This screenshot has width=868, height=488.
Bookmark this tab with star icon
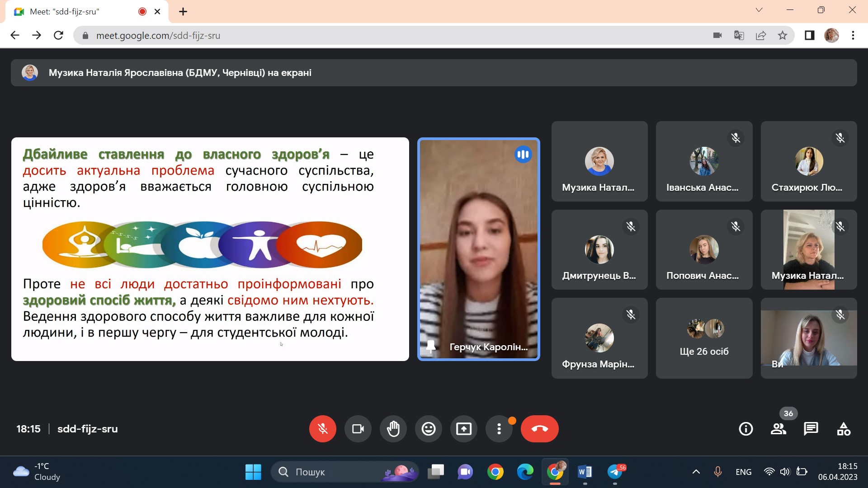783,35
